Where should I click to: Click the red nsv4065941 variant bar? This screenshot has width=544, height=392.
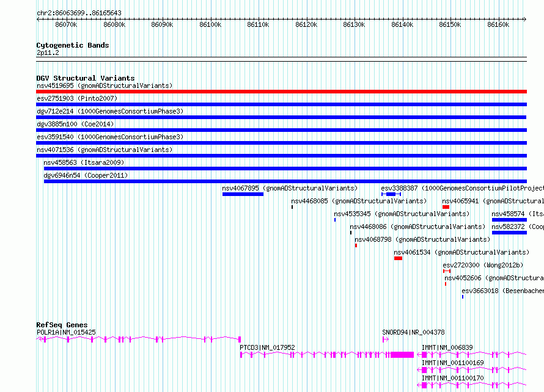pyautogui.click(x=446, y=207)
